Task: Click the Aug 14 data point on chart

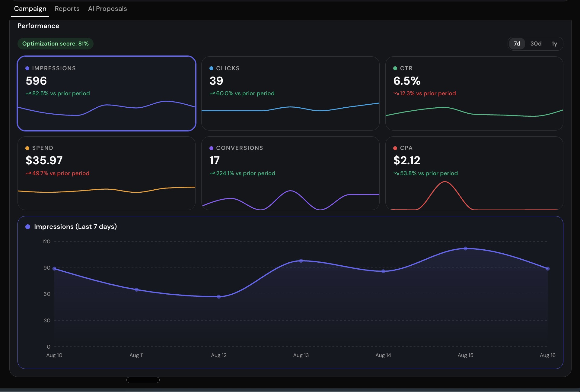Action: [383, 271]
